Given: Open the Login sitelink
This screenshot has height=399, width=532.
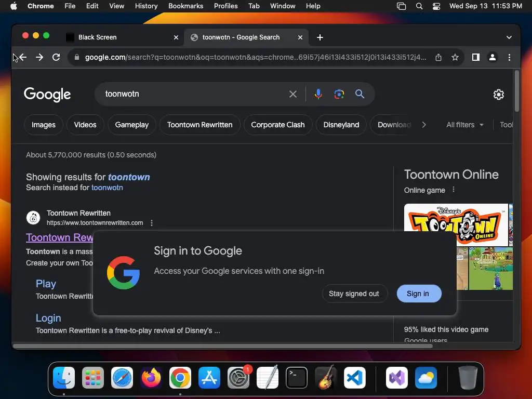Looking at the screenshot, I should pos(48,318).
